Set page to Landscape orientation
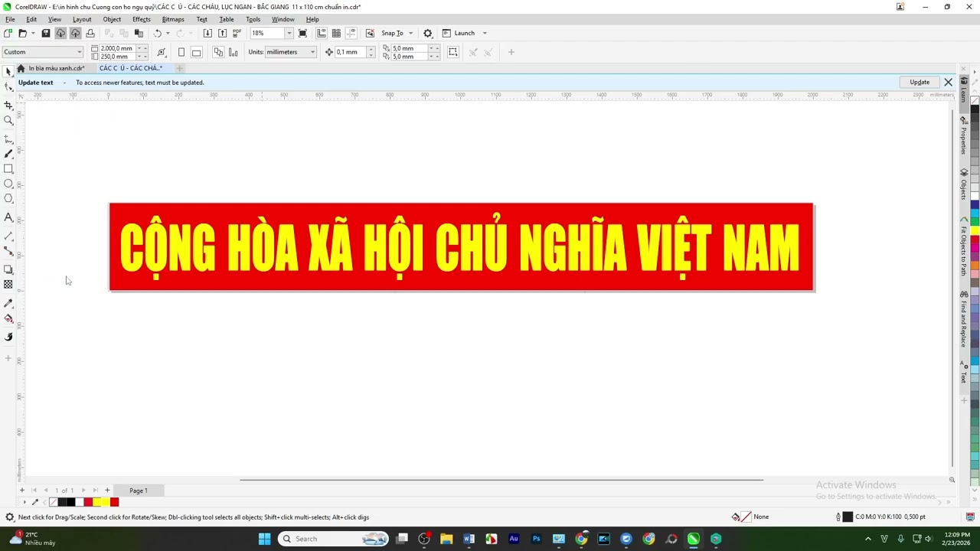This screenshot has height=551, width=980. [196, 52]
